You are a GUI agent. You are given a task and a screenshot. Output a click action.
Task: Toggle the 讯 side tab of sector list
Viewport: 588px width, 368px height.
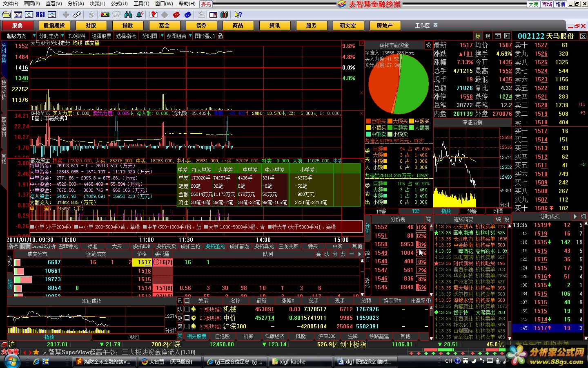point(180,301)
